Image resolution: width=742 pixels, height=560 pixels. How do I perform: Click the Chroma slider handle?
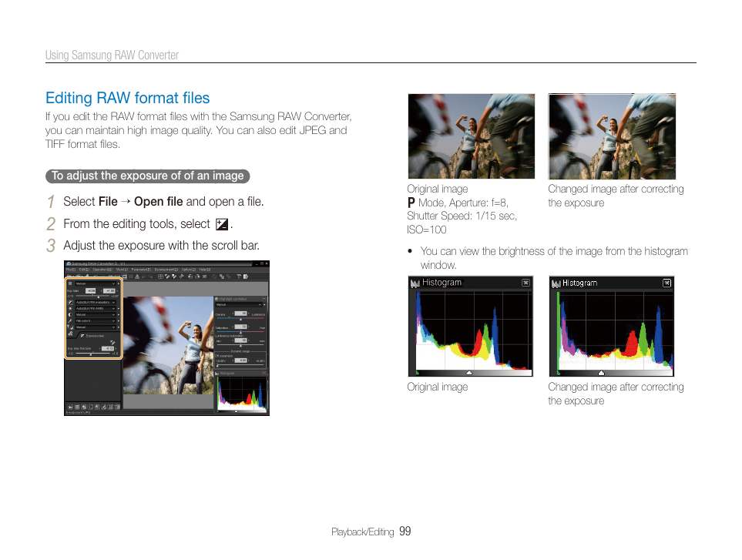point(241,319)
